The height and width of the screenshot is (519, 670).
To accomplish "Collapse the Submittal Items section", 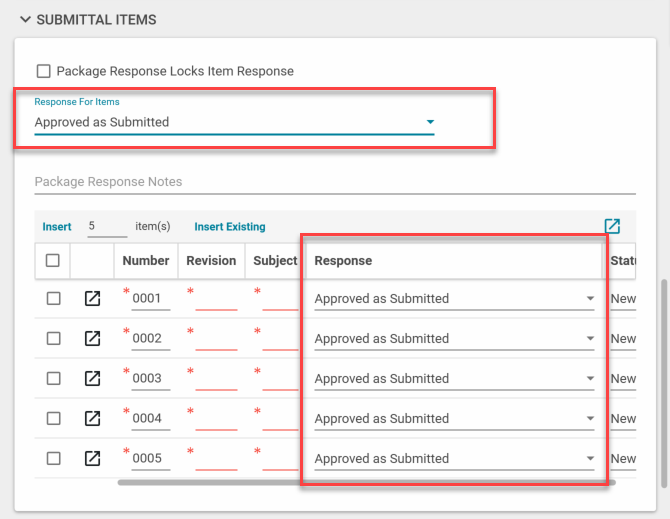I will point(25,19).
